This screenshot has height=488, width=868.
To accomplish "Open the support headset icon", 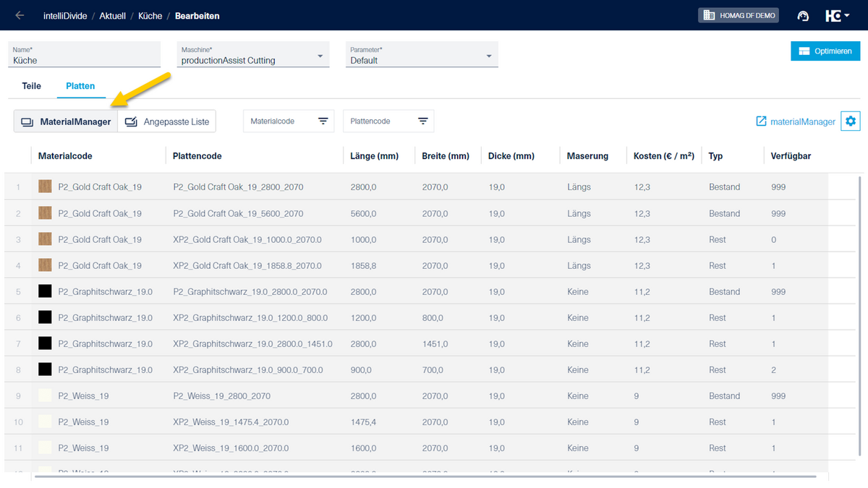I will [x=803, y=16].
